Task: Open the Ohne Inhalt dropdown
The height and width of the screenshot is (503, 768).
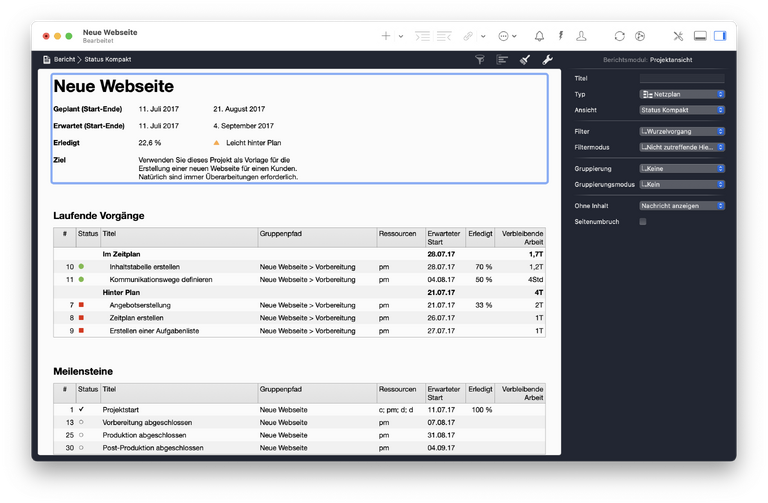Action: [x=681, y=205]
